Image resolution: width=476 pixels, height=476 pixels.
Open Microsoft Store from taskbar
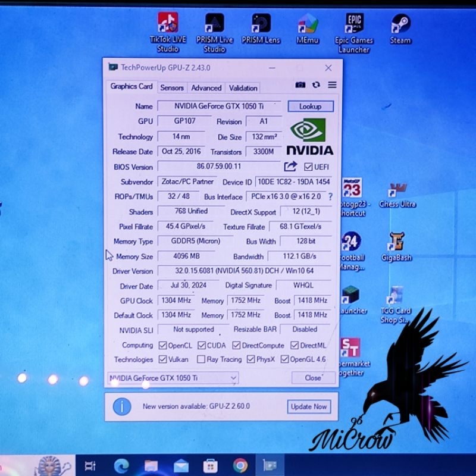pyautogui.click(x=211, y=466)
